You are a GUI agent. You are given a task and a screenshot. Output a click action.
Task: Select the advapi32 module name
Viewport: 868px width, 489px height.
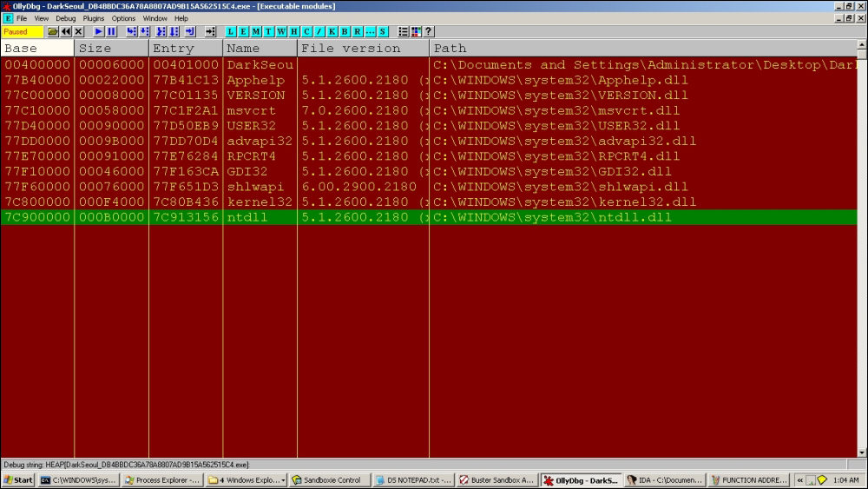(x=259, y=142)
